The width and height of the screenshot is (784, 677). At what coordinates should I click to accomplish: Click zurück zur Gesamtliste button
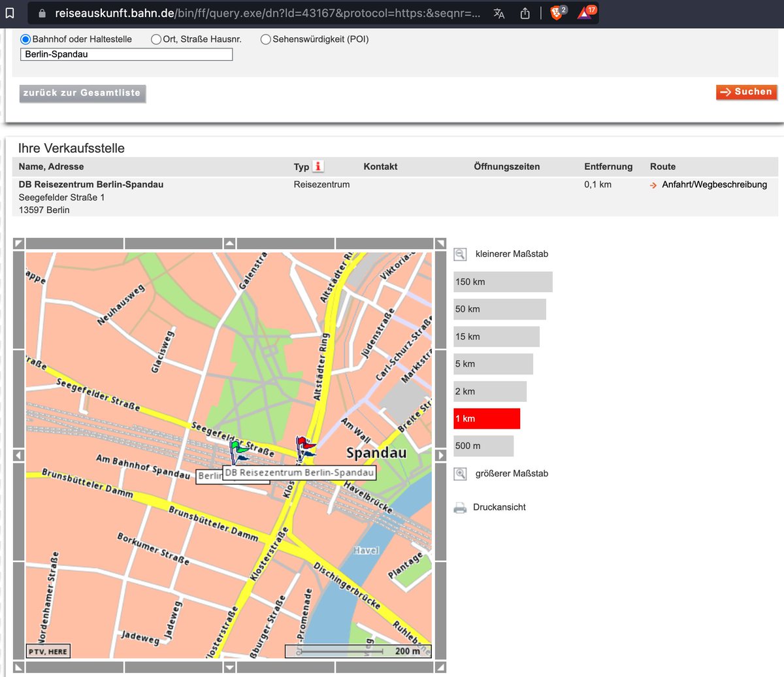click(x=82, y=93)
